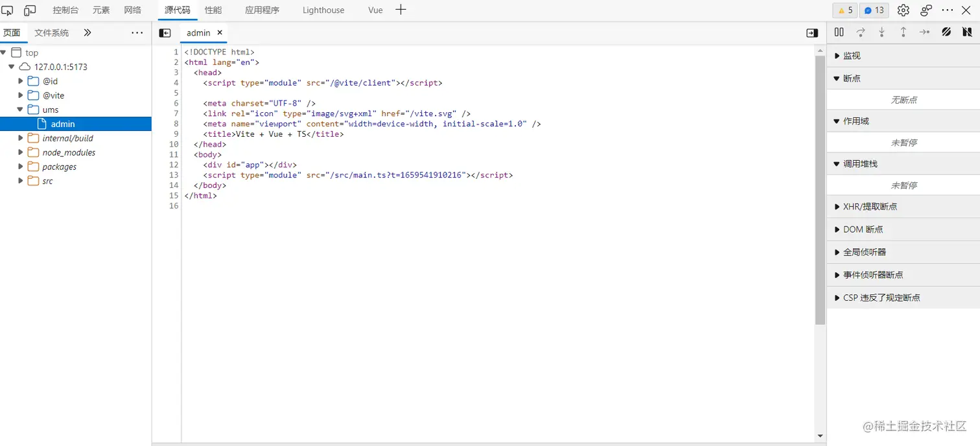Expand the 事件侦听器断点 section
980x446 pixels.
point(904,275)
